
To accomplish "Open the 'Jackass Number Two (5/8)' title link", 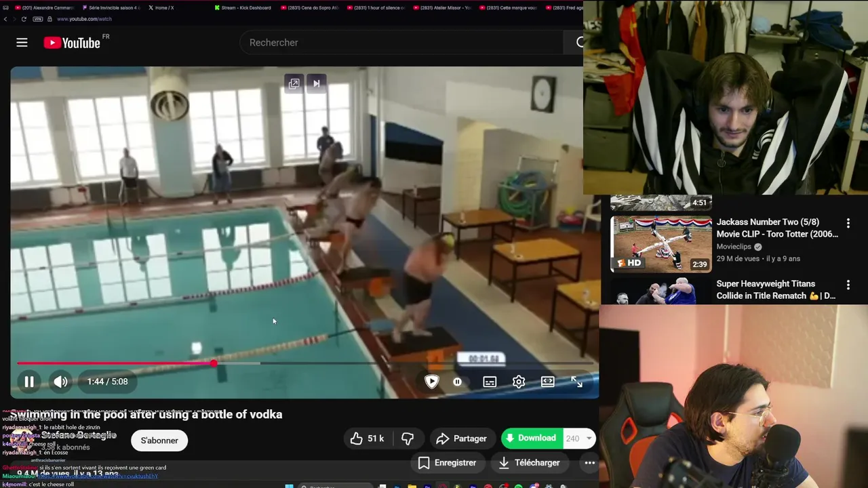I will pos(777,228).
